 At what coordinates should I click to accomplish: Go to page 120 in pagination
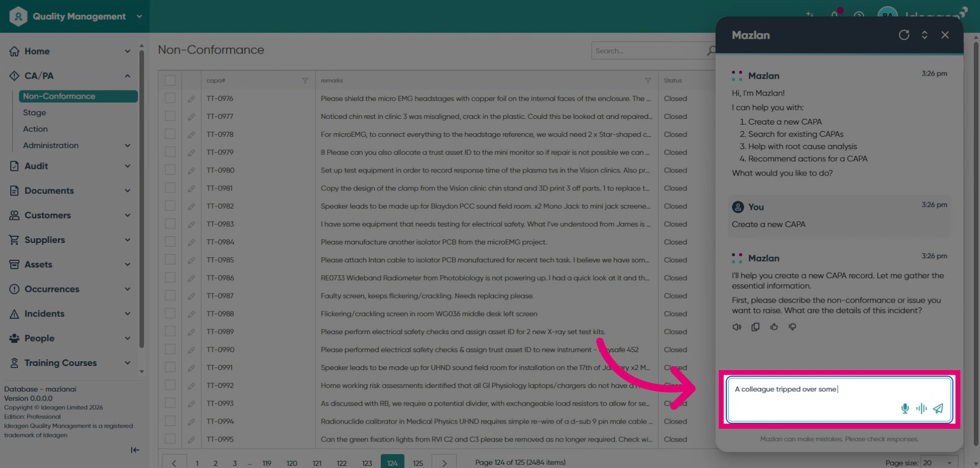coord(291,463)
